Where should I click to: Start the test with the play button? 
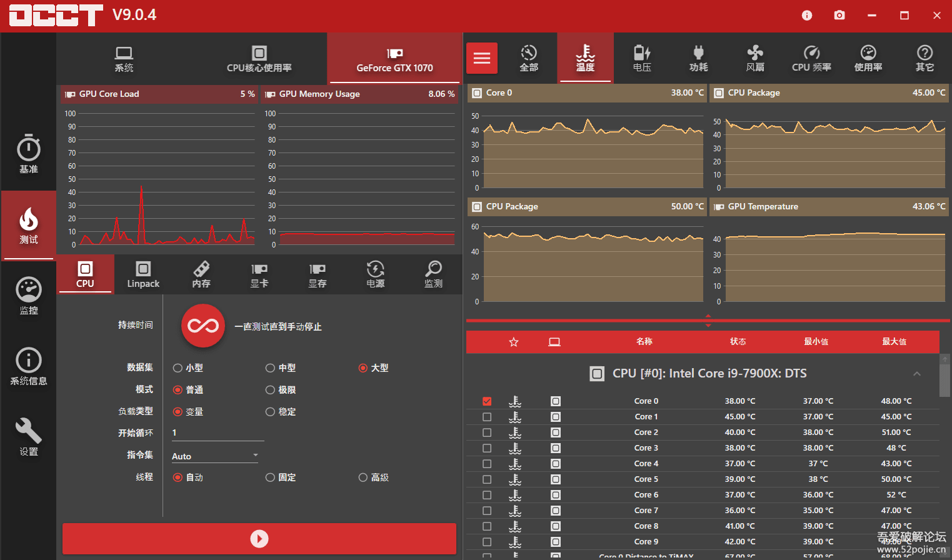(x=259, y=538)
